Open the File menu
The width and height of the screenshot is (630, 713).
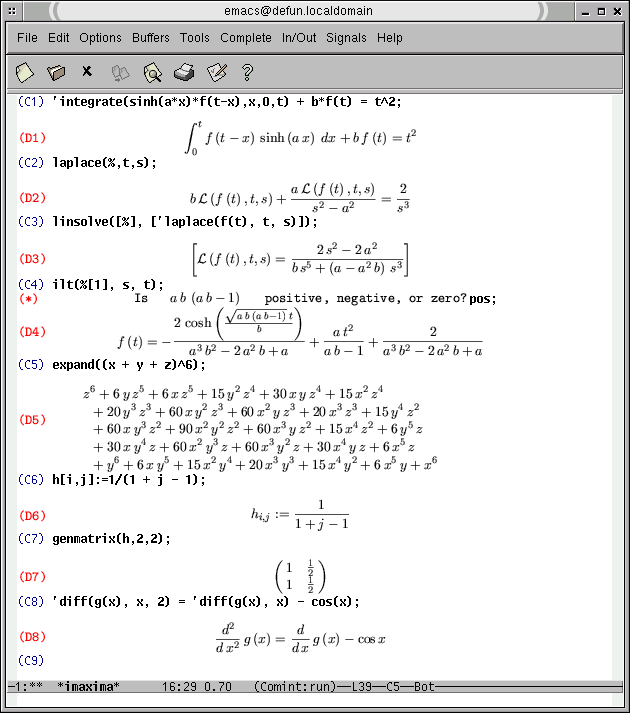[27, 38]
